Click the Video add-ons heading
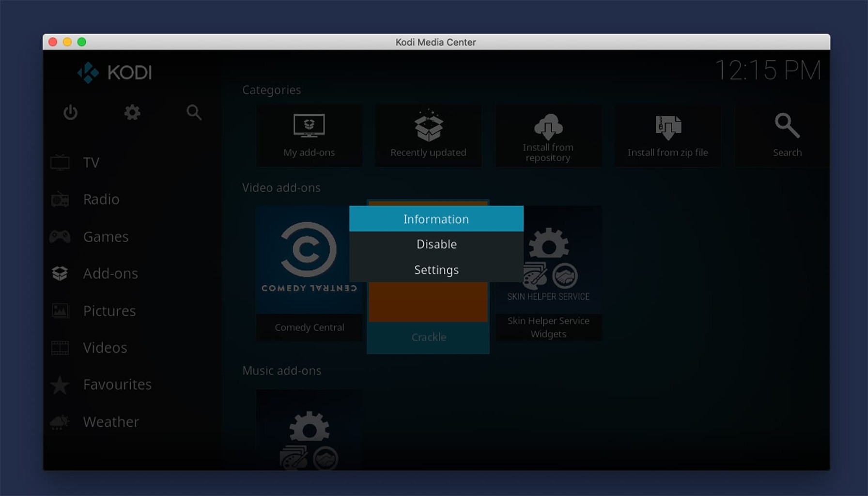Viewport: 868px width, 496px height. coord(281,188)
